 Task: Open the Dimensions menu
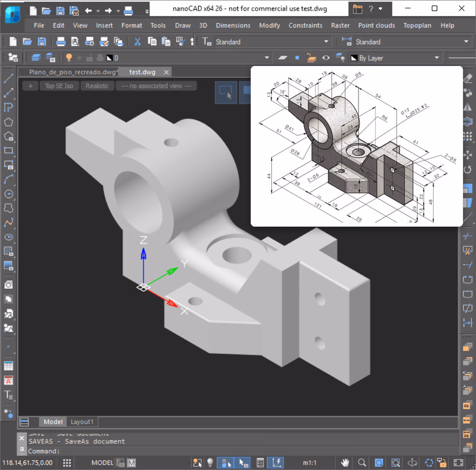pyautogui.click(x=233, y=26)
